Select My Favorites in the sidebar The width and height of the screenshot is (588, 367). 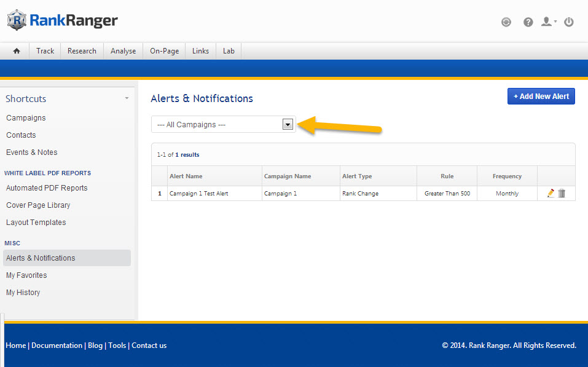[x=26, y=275]
